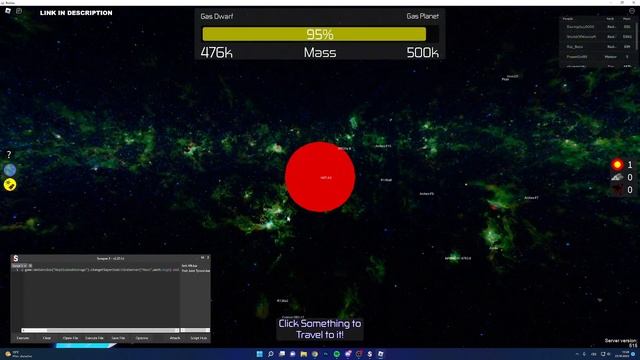Select the second item in Synapse script list
The image size is (640, 360).
(196, 271)
